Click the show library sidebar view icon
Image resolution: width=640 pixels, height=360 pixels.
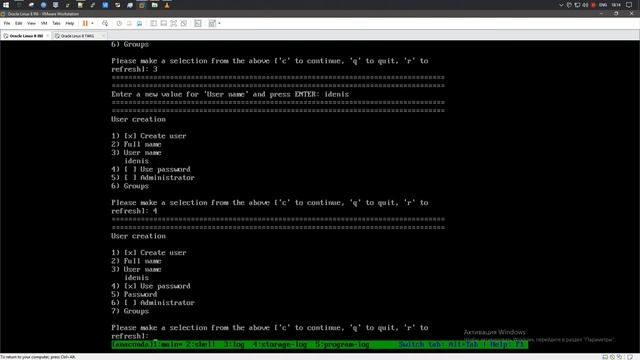[x=153, y=23]
